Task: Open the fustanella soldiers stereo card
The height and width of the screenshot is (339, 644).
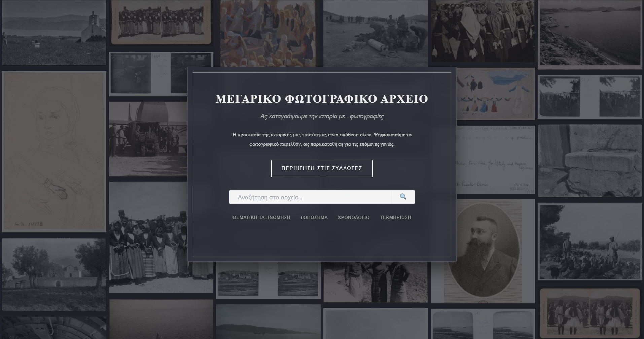Action: coord(590,313)
